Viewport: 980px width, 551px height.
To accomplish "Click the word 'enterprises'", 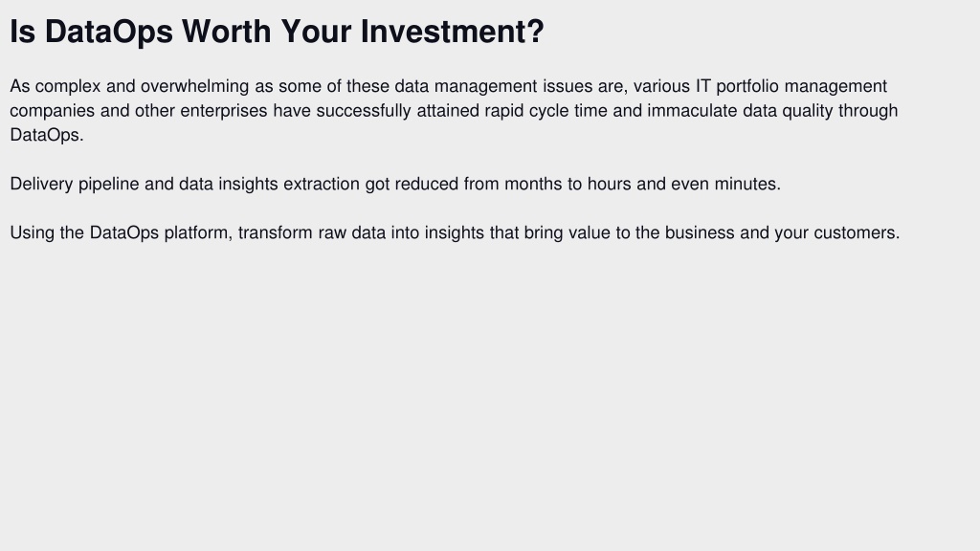I will [224, 111].
